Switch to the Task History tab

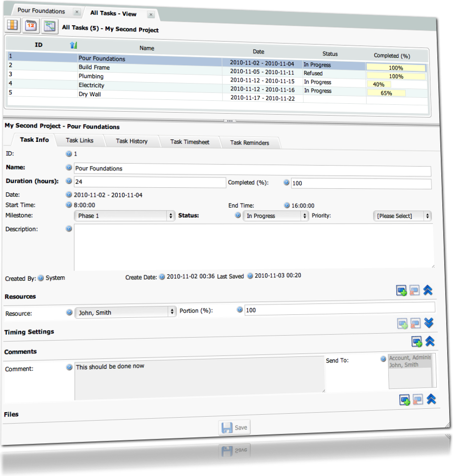[132, 141]
